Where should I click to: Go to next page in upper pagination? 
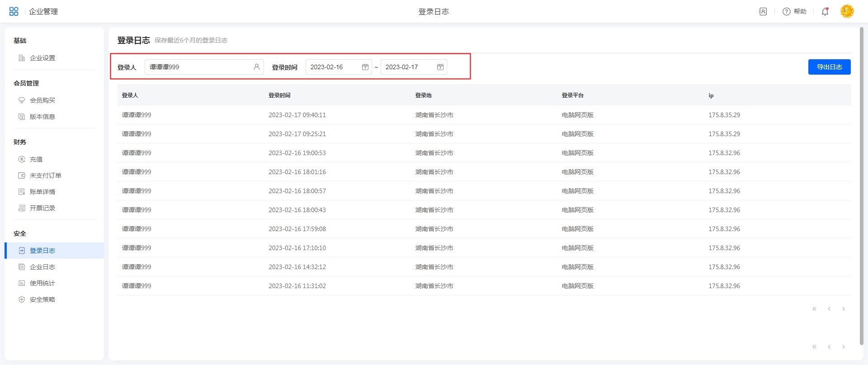(x=844, y=309)
